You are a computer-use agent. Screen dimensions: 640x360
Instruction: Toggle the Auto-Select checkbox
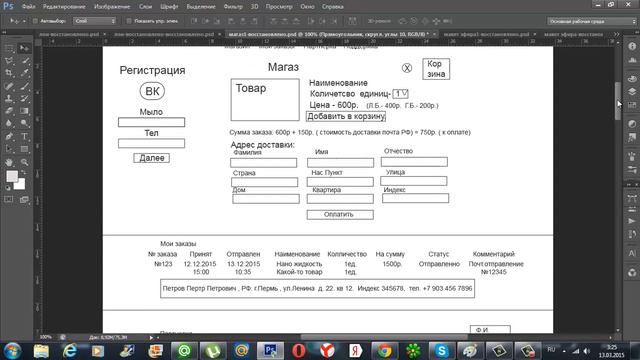(x=35, y=21)
